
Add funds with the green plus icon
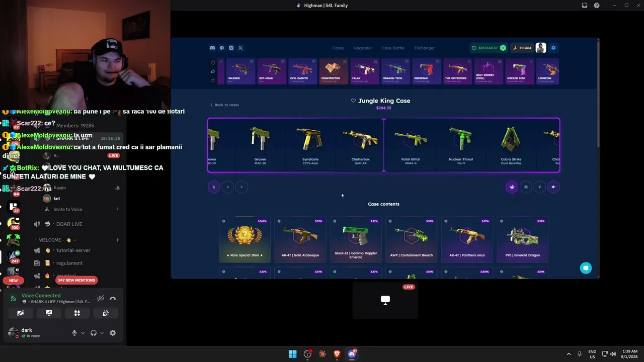pyautogui.click(x=503, y=48)
